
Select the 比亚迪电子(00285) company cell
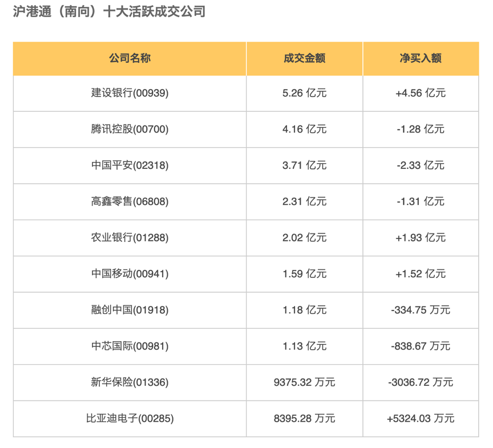[x=130, y=418]
